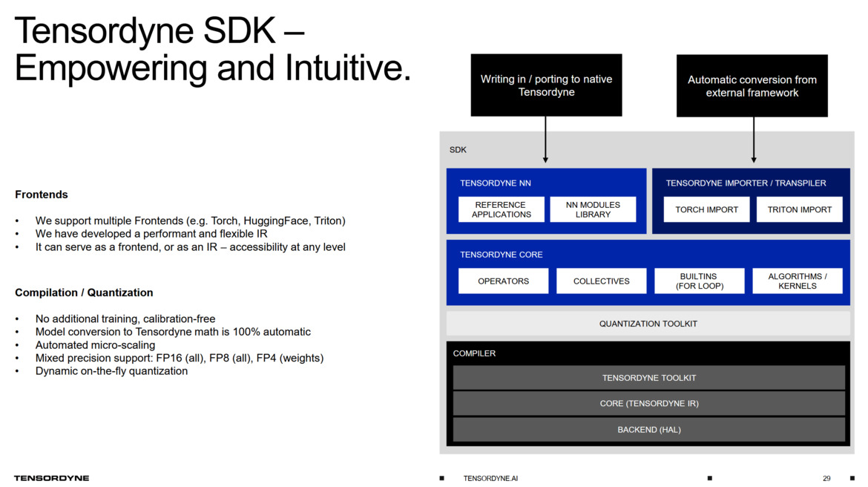The image size is (868, 487).
Task: Select the NN Modules Library box
Action: click(593, 209)
